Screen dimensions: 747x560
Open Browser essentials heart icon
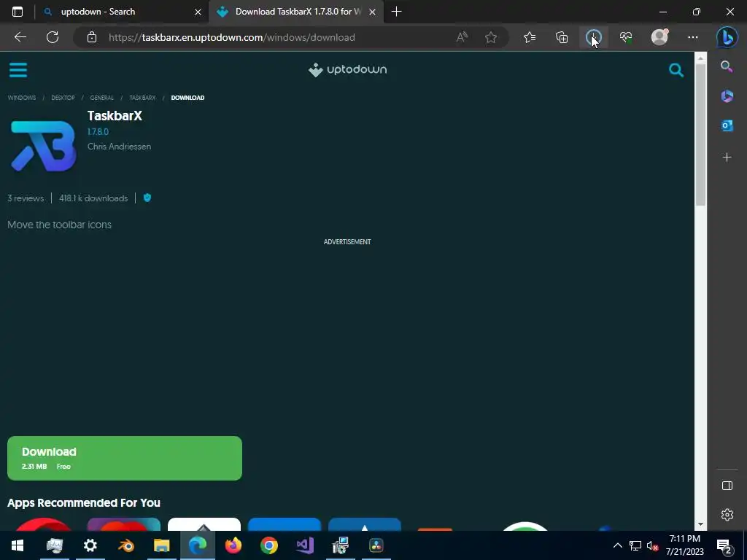[x=626, y=37]
